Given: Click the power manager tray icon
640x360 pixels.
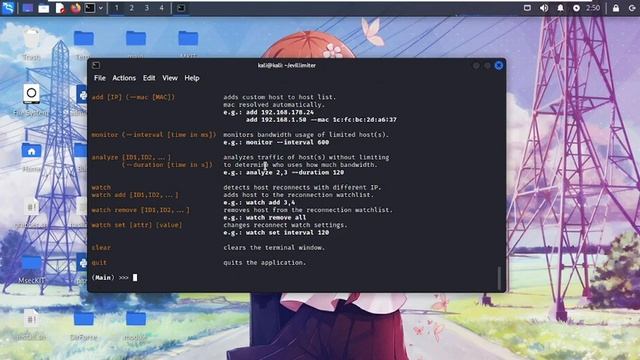Looking at the screenshot, I should [x=576, y=8].
